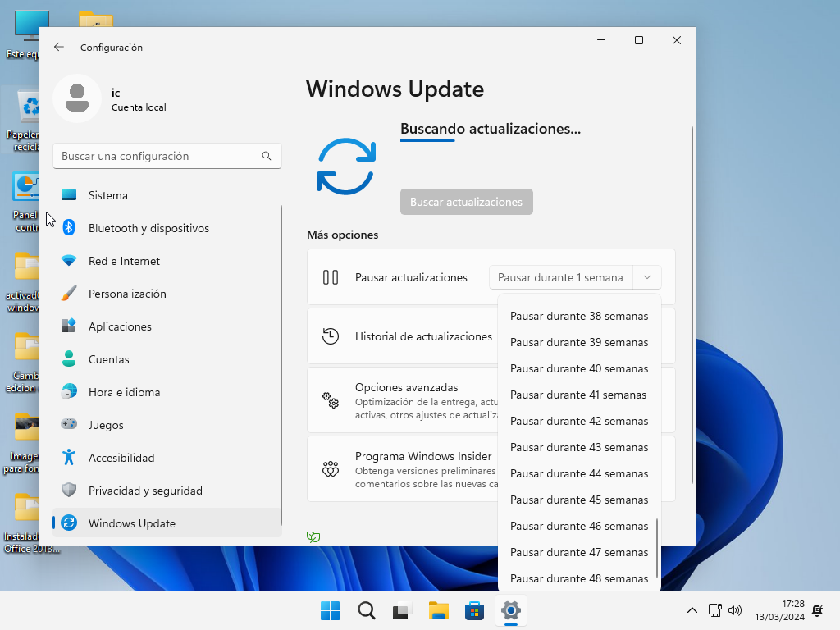Click the network tray icon
Screen dimensions: 840x630
tap(714, 610)
